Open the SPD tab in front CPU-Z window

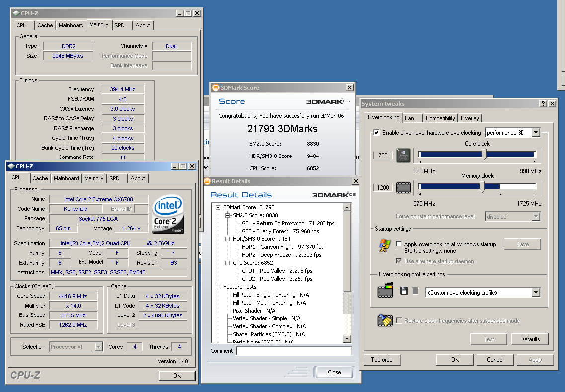[114, 178]
